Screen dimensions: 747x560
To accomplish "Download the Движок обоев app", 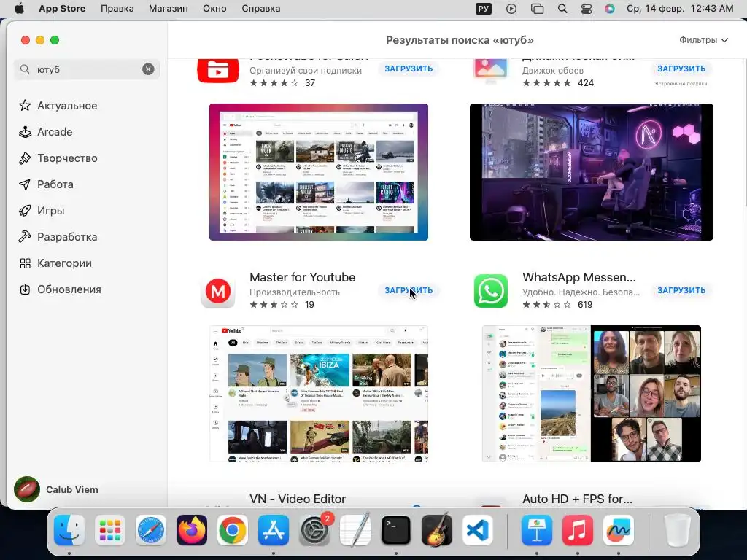I will tap(681, 69).
